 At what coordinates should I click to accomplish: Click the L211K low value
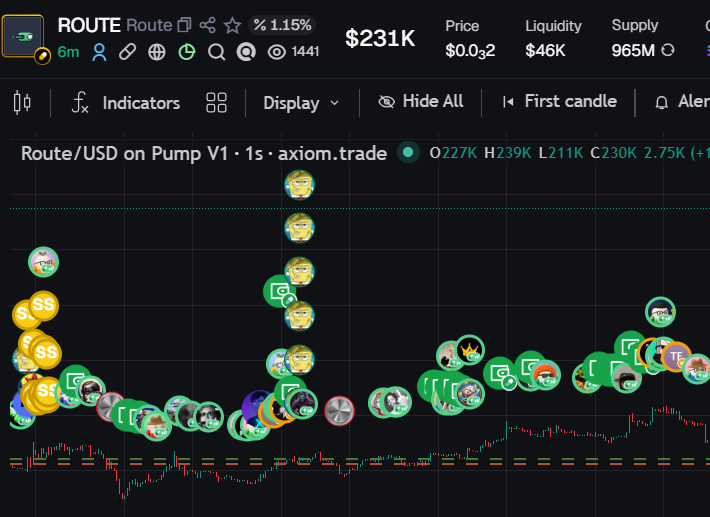coord(561,153)
